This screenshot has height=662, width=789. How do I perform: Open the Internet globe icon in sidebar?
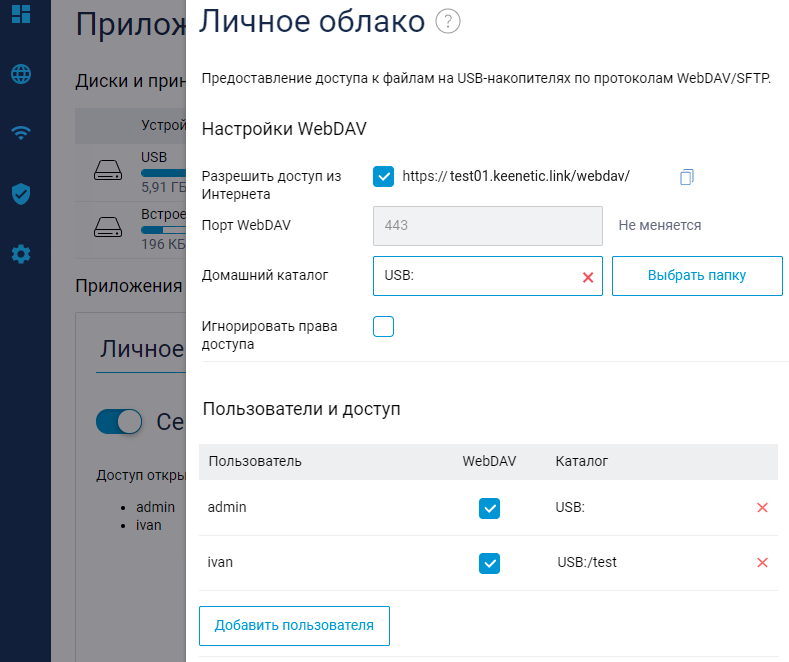tap(21, 74)
